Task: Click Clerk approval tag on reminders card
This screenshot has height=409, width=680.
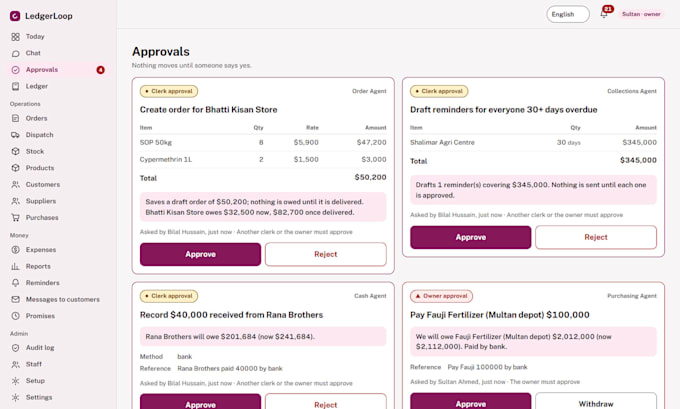Action: [439, 92]
